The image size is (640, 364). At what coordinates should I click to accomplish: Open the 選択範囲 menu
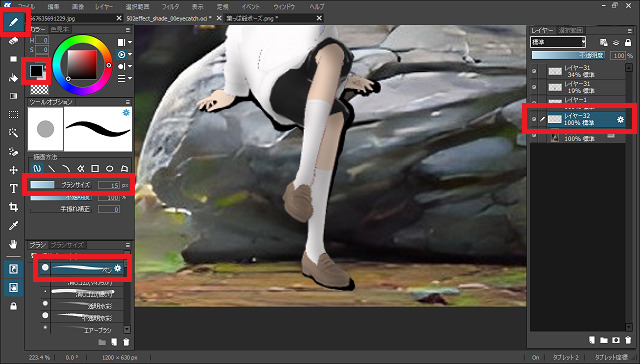point(138,7)
